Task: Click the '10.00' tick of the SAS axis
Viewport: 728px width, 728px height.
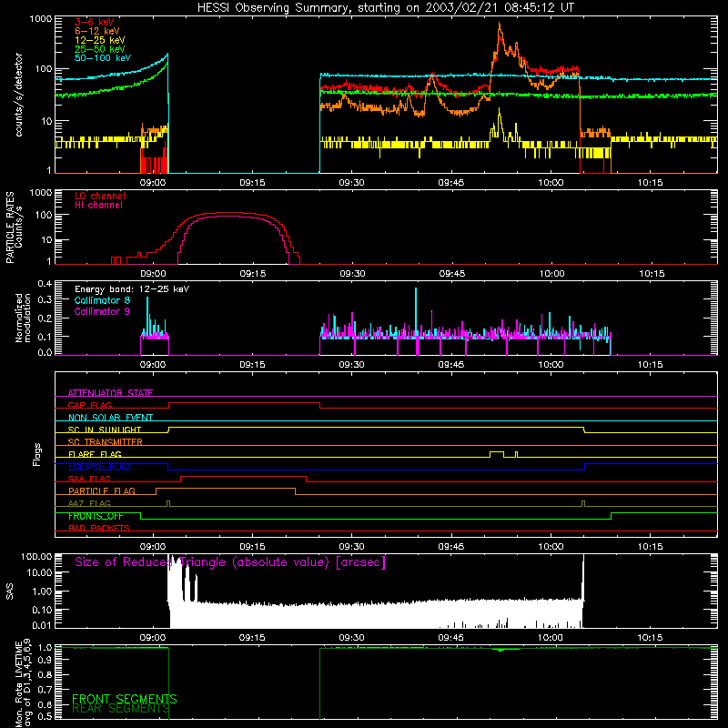Action: click(39, 572)
